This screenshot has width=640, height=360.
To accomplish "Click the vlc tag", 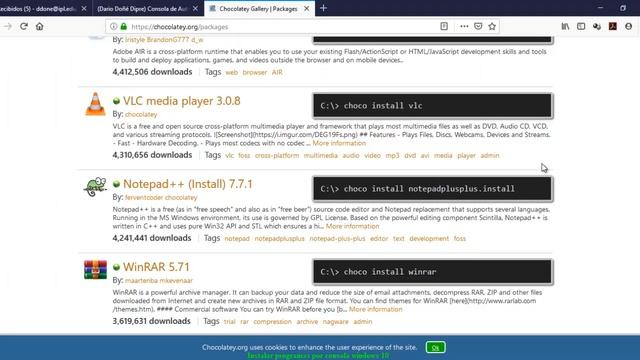I will [229, 156].
